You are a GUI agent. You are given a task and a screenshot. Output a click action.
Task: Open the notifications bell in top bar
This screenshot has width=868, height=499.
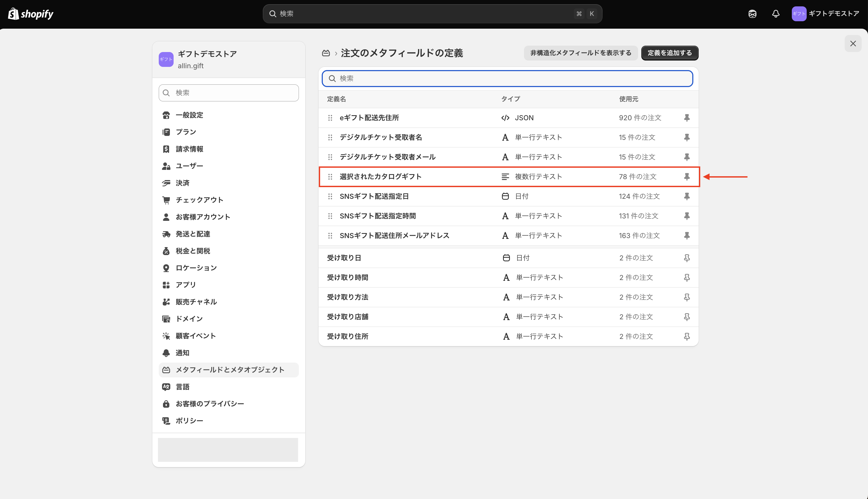776,14
